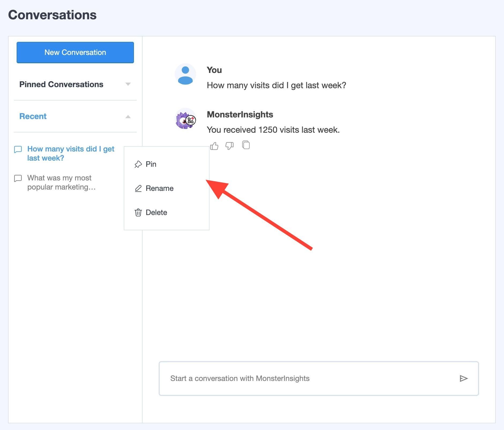Click the thumbs down feedback icon
504x430 pixels.
pyautogui.click(x=229, y=146)
